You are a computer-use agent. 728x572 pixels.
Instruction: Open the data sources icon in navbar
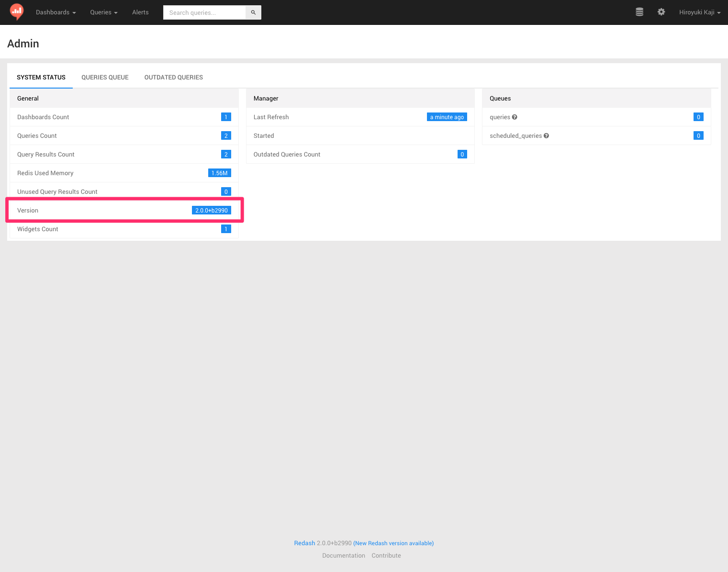(x=639, y=12)
